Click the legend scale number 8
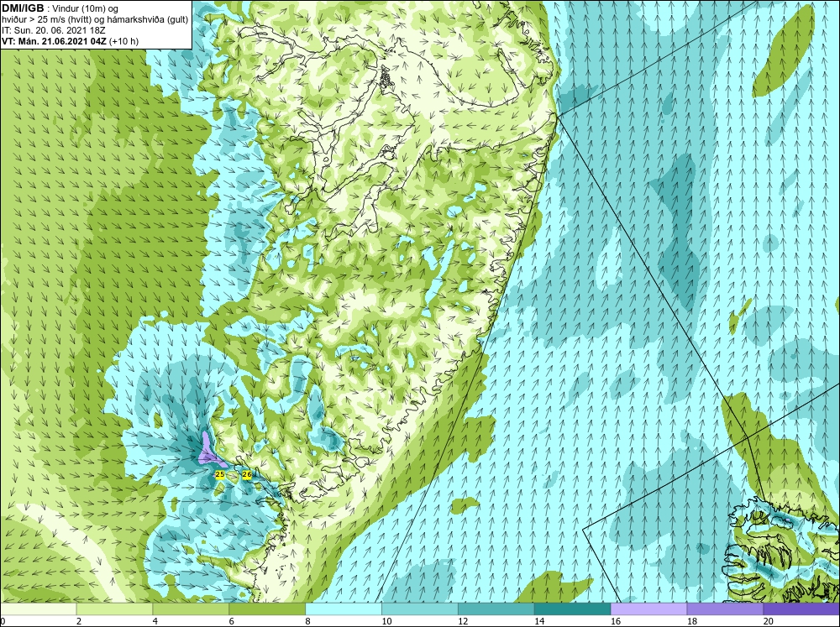Viewport: 840px width, 627px height. coord(308,621)
